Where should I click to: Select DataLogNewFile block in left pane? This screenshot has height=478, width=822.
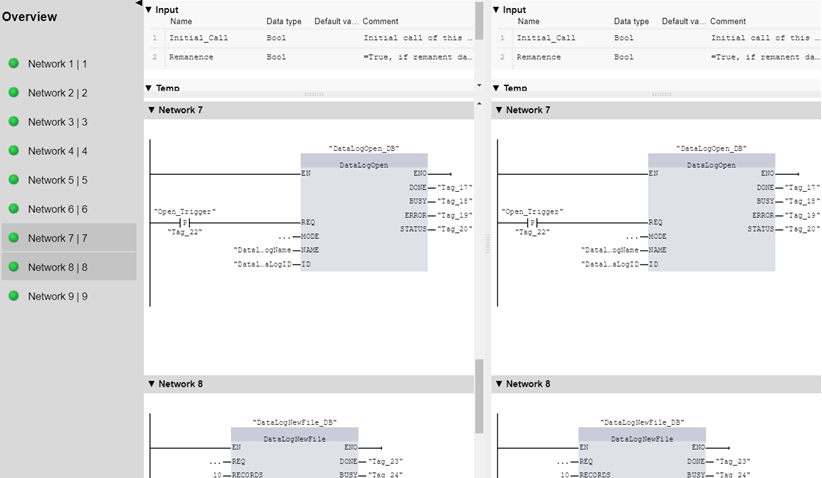[294, 452]
